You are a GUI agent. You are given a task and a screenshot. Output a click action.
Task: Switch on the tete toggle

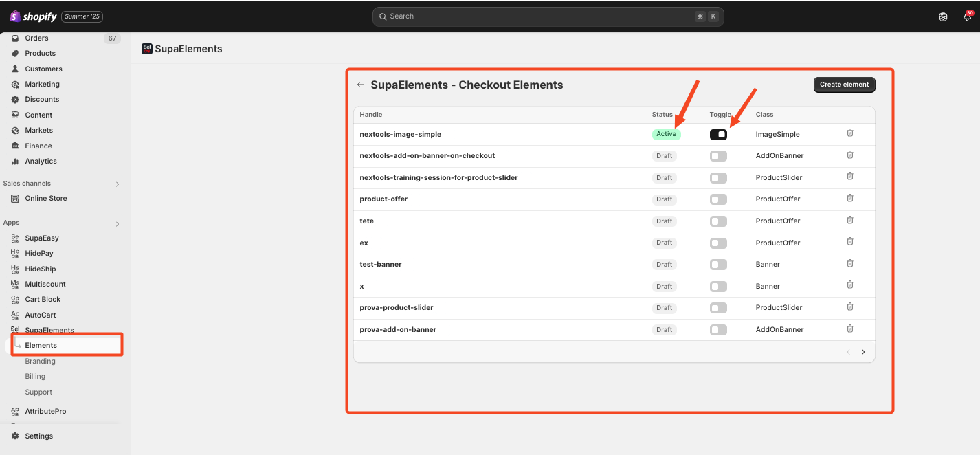click(x=718, y=221)
